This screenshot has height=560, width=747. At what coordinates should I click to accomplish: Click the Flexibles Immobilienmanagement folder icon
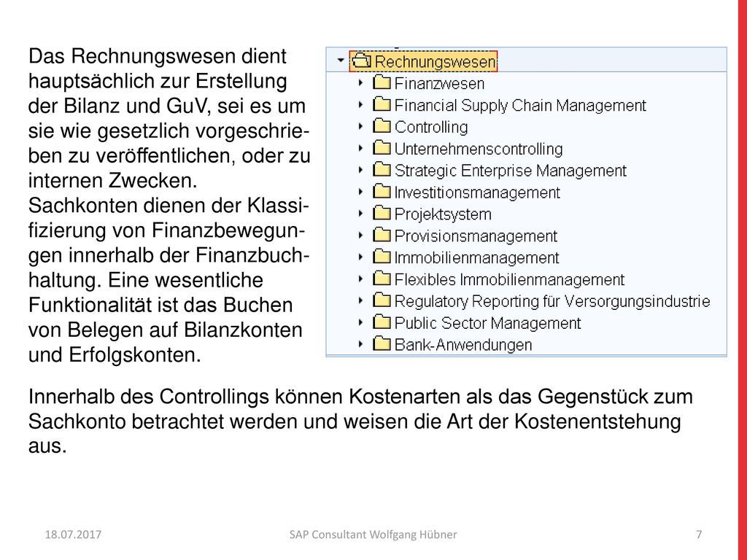click(x=382, y=279)
